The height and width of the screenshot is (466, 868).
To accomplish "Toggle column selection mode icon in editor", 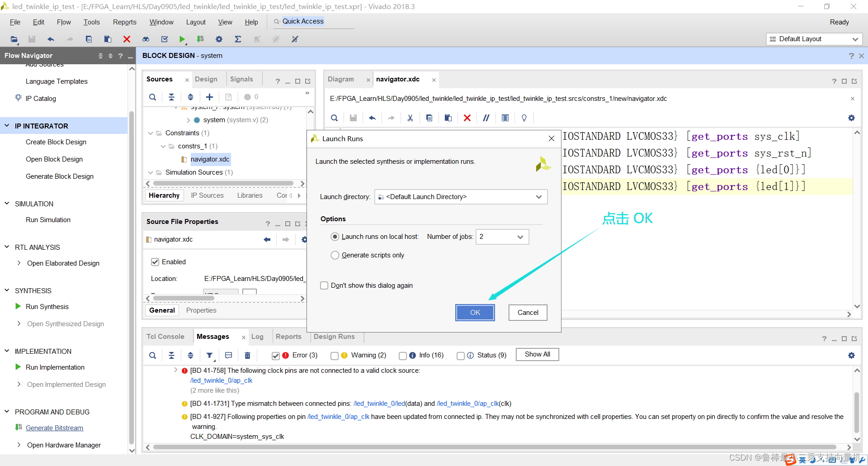I will [505, 118].
